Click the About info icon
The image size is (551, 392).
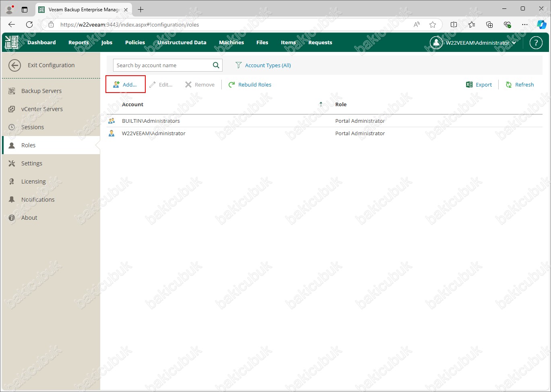(12, 218)
